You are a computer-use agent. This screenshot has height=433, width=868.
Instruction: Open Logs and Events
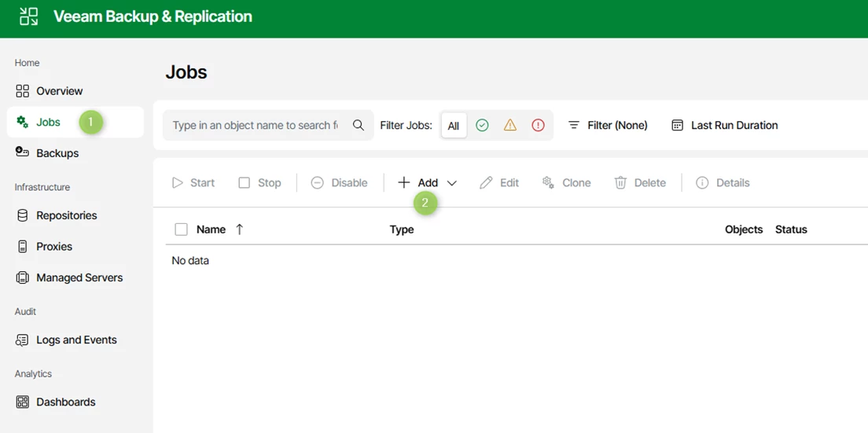coord(75,339)
